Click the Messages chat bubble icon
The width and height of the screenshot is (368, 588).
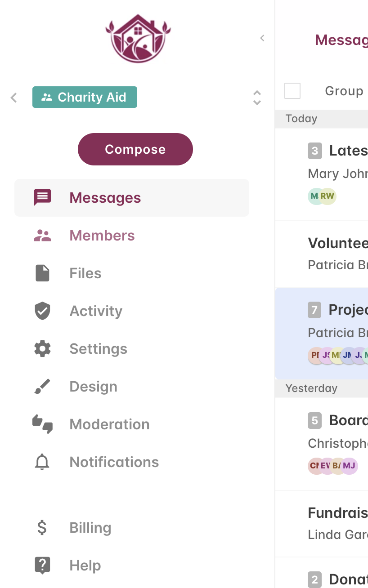tap(42, 198)
